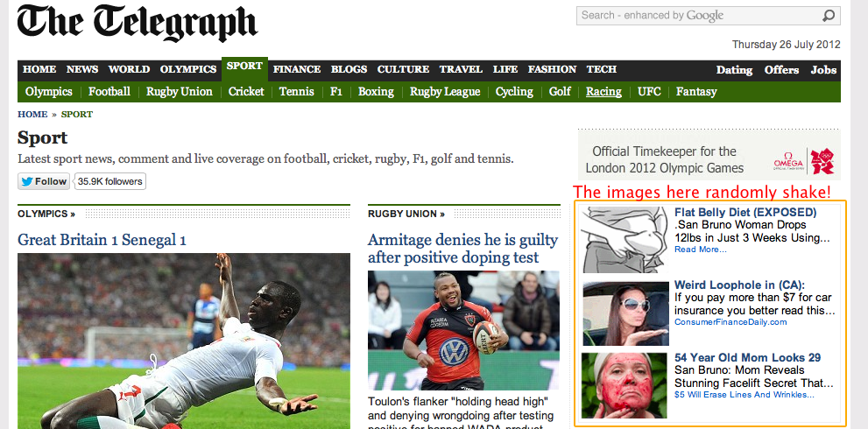This screenshot has height=429, width=868.
Task: Click the 35.9K followers count bubble
Action: (x=109, y=181)
